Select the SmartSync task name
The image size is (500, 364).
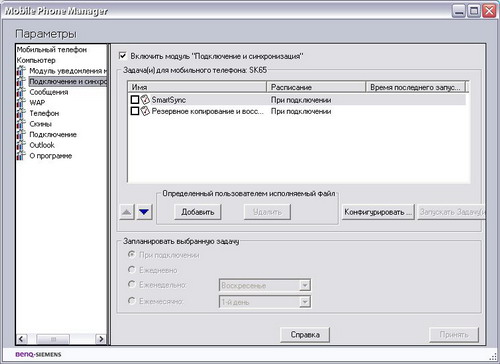169,100
